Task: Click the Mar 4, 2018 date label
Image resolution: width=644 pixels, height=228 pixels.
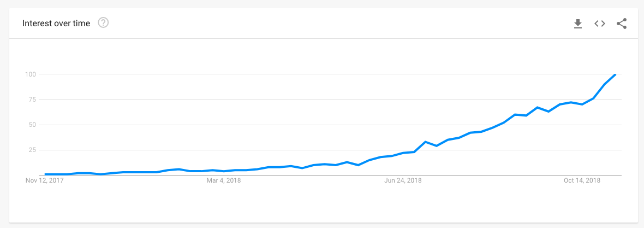Action: click(224, 180)
